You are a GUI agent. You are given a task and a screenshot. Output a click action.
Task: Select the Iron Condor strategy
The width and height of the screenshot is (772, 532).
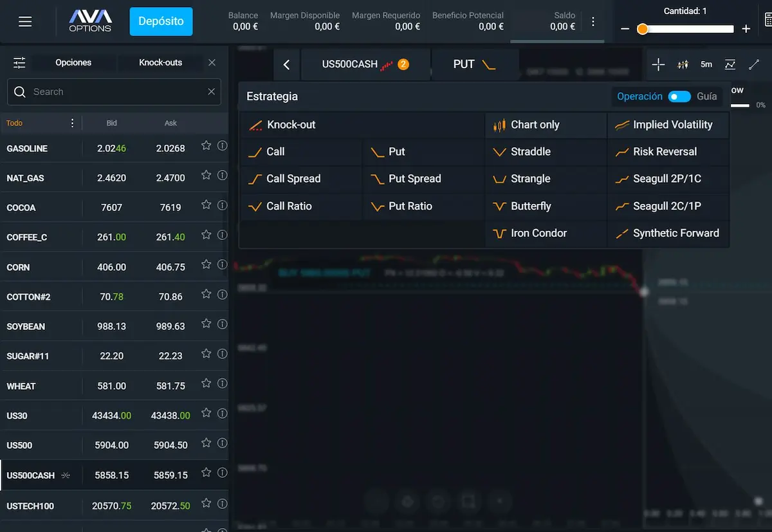coord(538,234)
